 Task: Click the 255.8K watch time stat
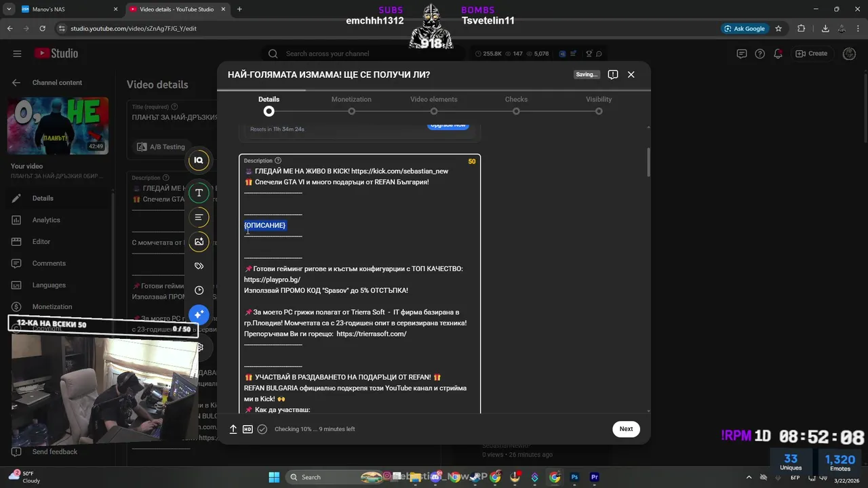pos(488,54)
